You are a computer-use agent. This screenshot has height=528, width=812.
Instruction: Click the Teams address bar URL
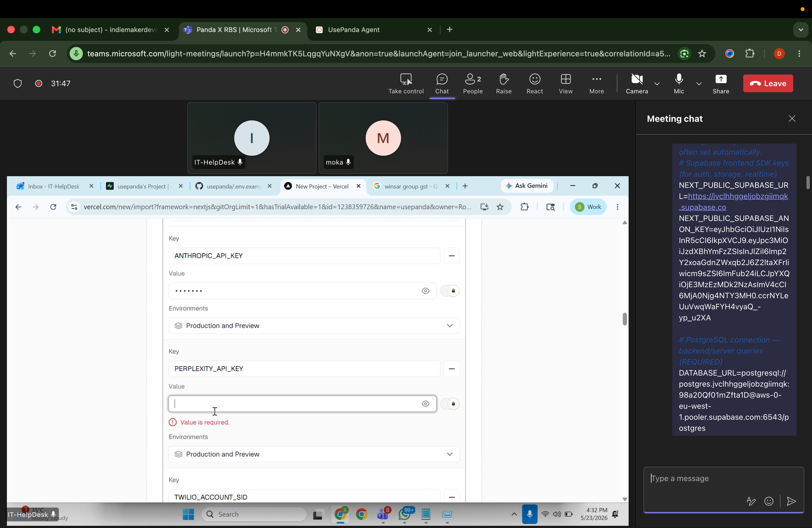(x=378, y=54)
